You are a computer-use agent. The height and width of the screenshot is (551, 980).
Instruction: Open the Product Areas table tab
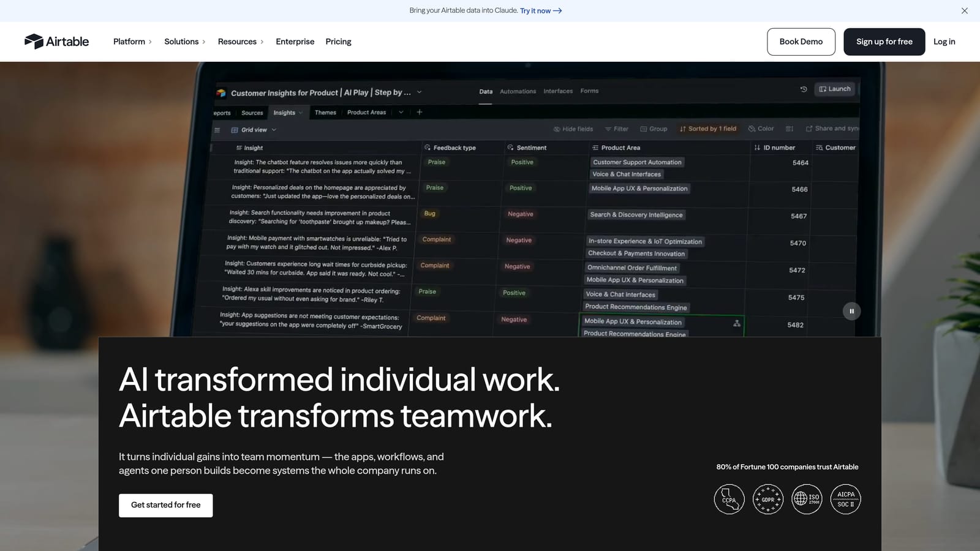click(366, 112)
